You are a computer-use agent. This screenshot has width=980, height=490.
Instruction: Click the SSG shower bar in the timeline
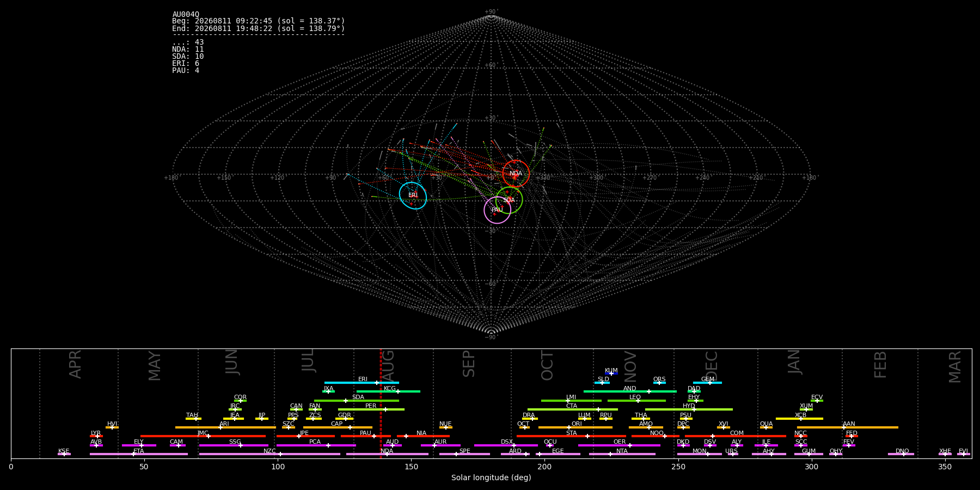pyautogui.click(x=234, y=445)
